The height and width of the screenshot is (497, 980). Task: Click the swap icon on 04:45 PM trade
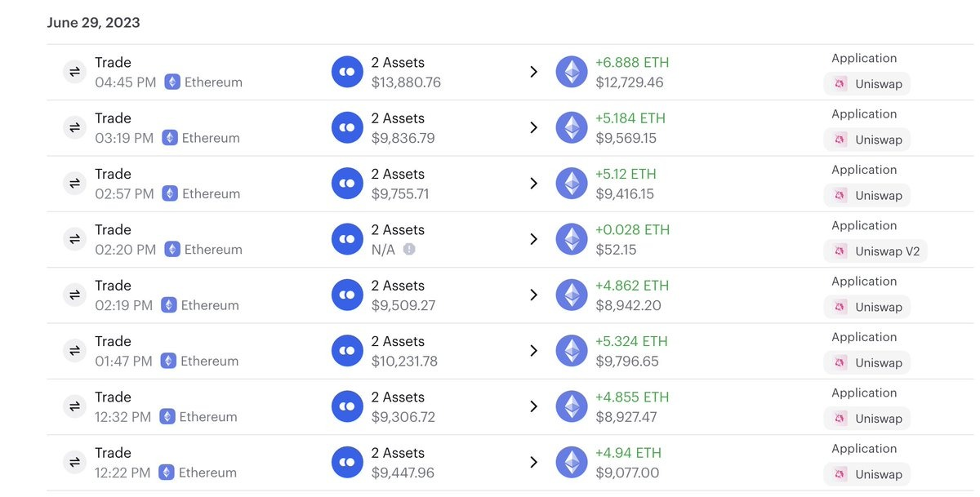pyautogui.click(x=74, y=72)
